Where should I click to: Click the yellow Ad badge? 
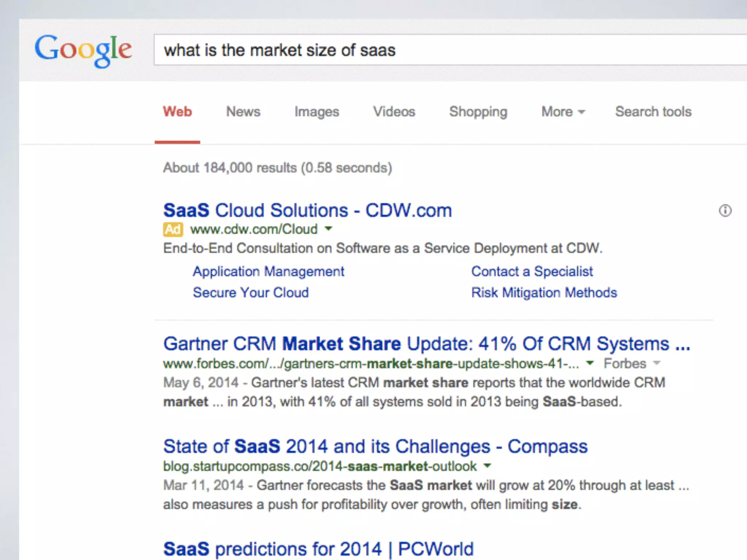[x=173, y=229]
